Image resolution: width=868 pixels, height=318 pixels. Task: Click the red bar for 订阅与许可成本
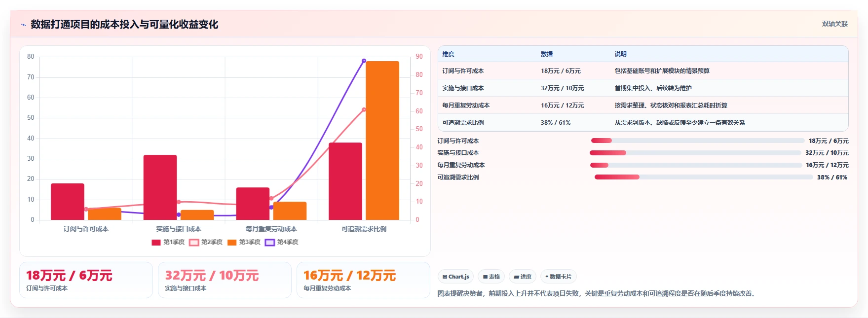68,202
